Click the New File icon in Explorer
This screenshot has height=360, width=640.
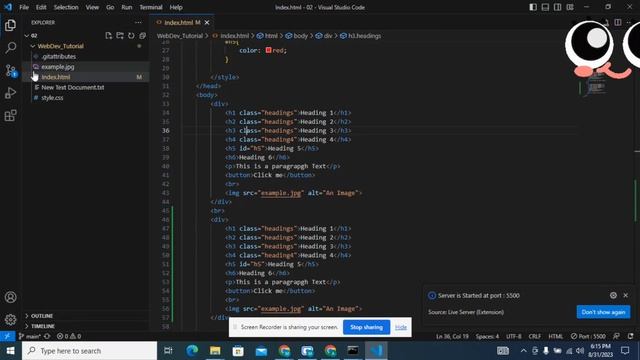click(109, 36)
